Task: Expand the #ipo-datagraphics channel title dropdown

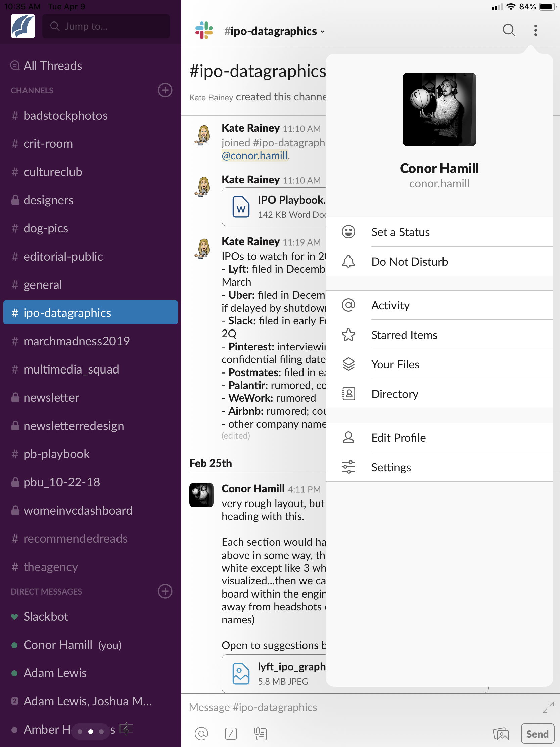Action: coord(274,31)
